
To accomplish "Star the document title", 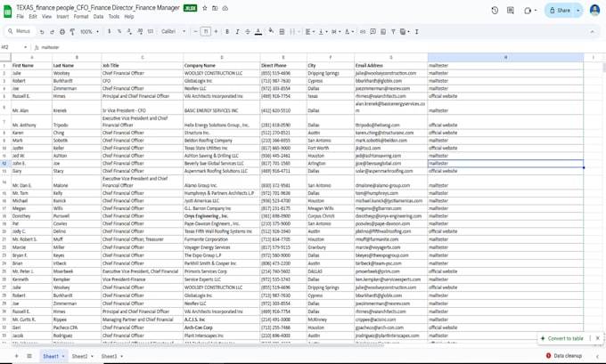I will coord(205,8).
